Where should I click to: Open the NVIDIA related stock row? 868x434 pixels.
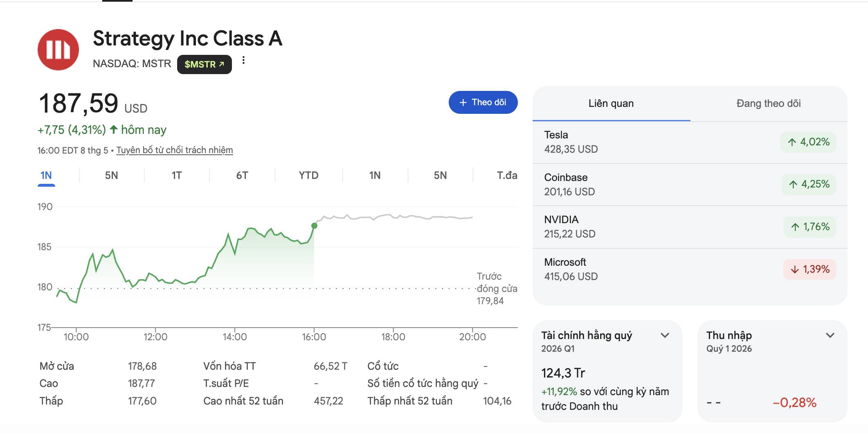point(690,227)
